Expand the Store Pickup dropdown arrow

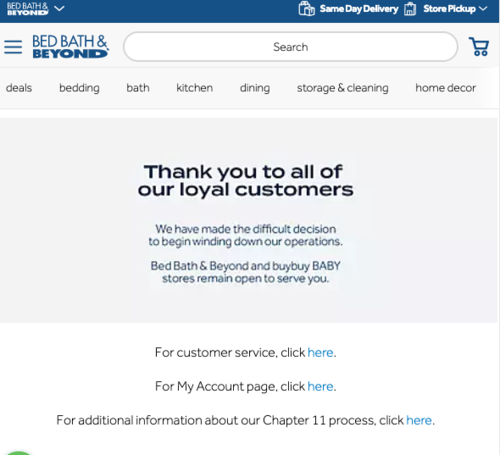point(483,9)
